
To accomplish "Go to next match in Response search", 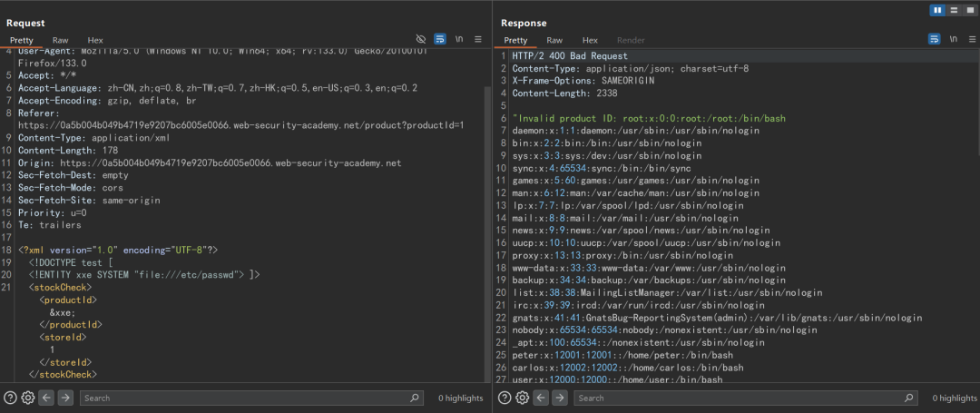I will [560, 398].
